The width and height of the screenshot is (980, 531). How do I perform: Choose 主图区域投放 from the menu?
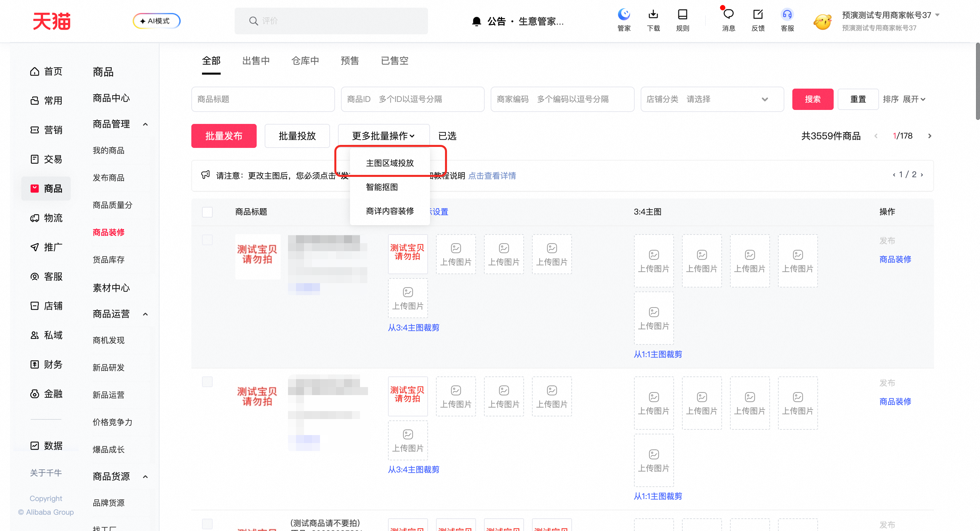click(390, 163)
